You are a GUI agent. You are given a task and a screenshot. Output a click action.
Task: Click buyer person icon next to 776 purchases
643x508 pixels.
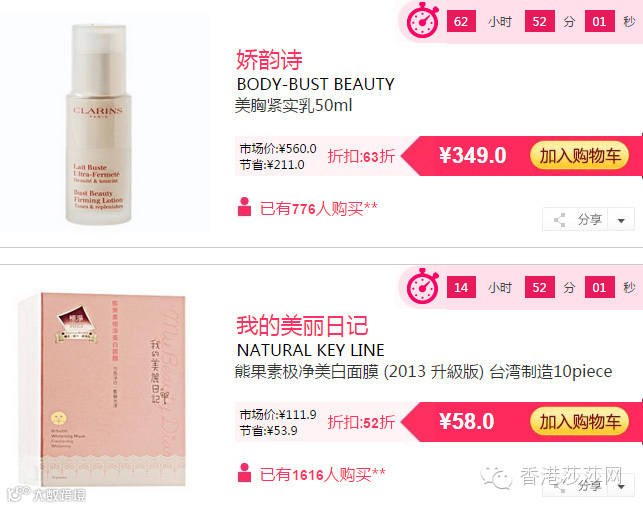(244, 207)
